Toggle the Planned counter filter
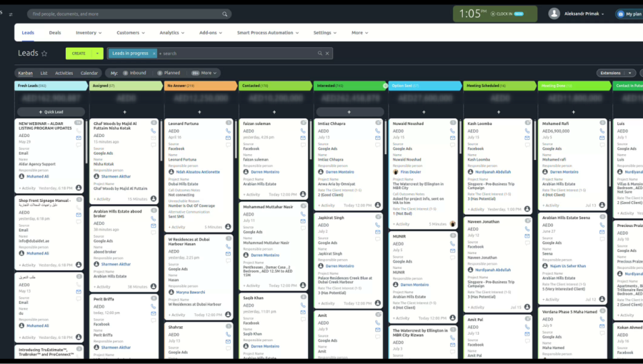The height and width of the screenshot is (364, 643). click(169, 73)
